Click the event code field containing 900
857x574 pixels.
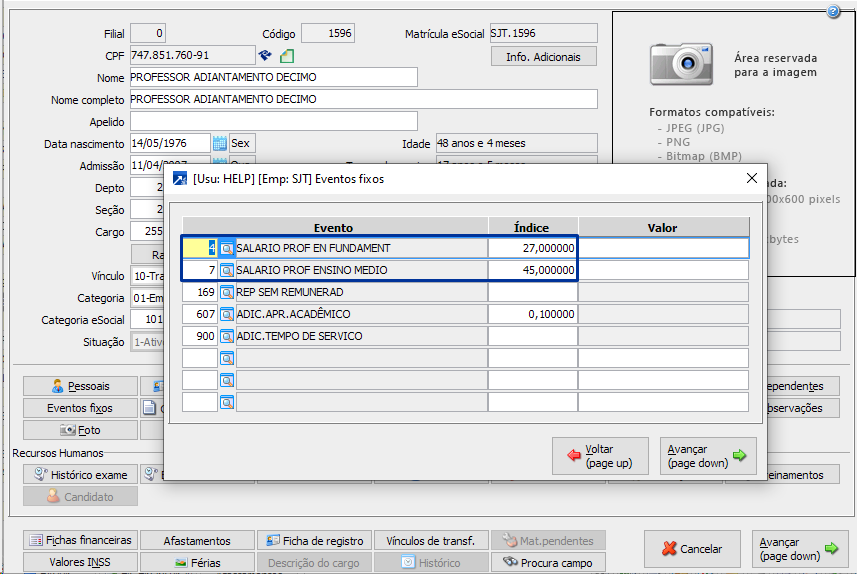pyautogui.click(x=200, y=336)
